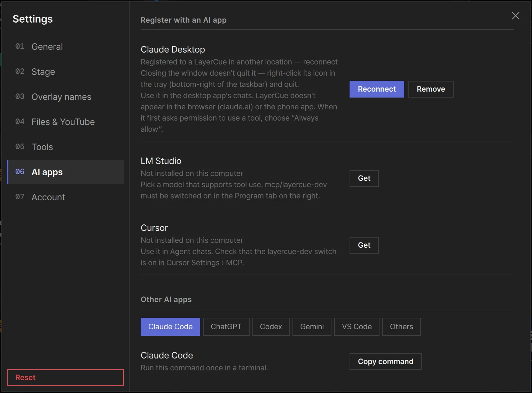Click the red Reset button
Viewport: 532px width, 393px height.
(65, 378)
